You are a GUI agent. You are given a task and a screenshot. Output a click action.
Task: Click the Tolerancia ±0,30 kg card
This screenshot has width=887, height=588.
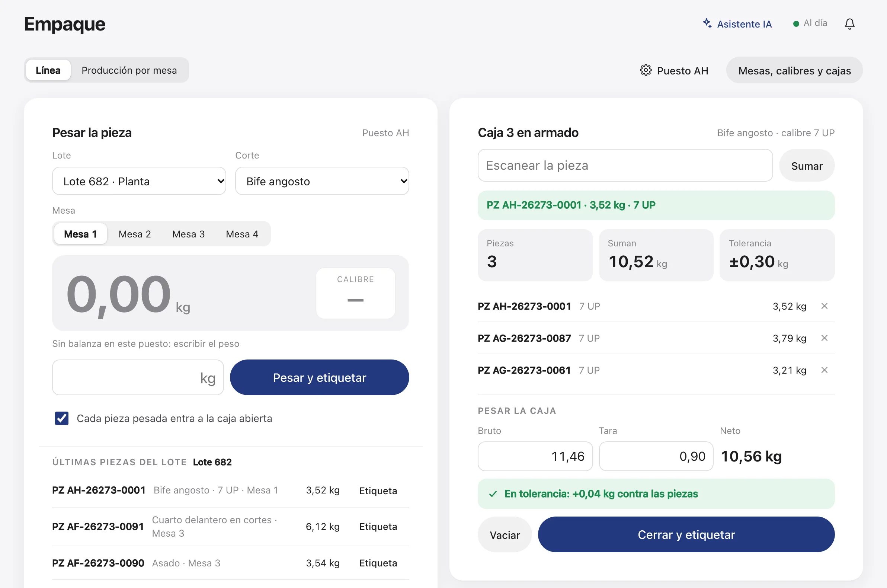click(777, 255)
